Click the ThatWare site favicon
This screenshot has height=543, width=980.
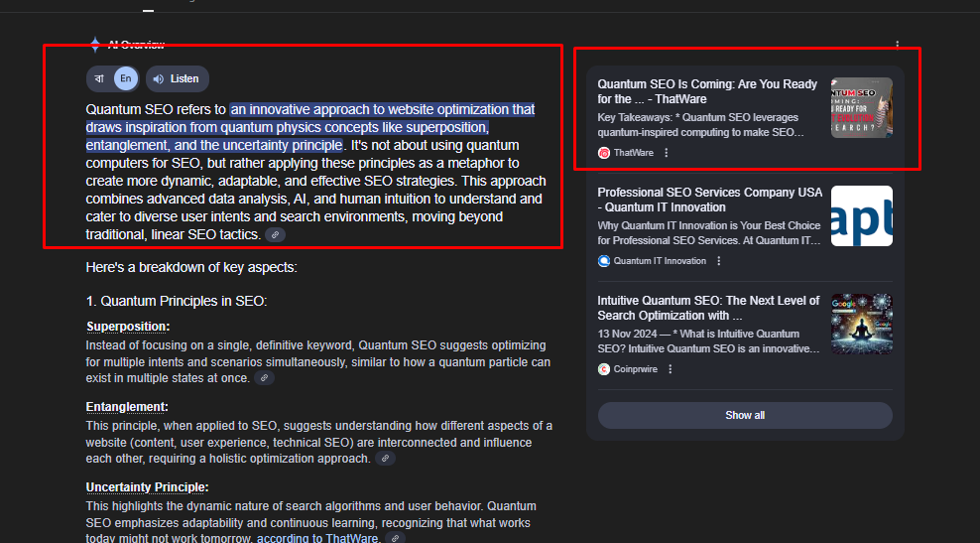pos(604,153)
